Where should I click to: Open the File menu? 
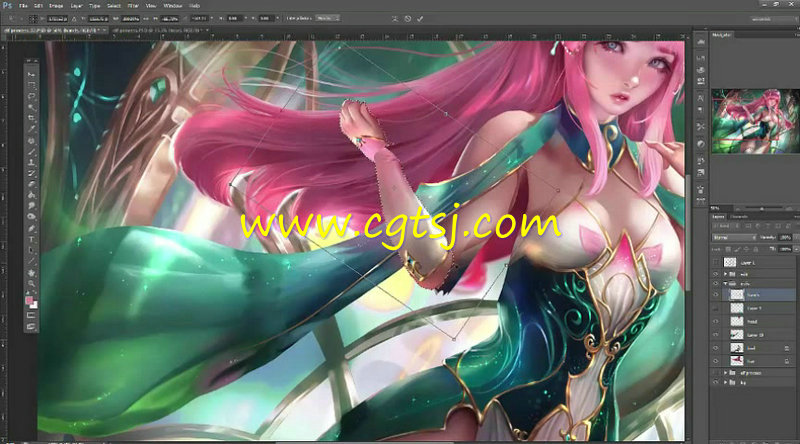coord(23,6)
